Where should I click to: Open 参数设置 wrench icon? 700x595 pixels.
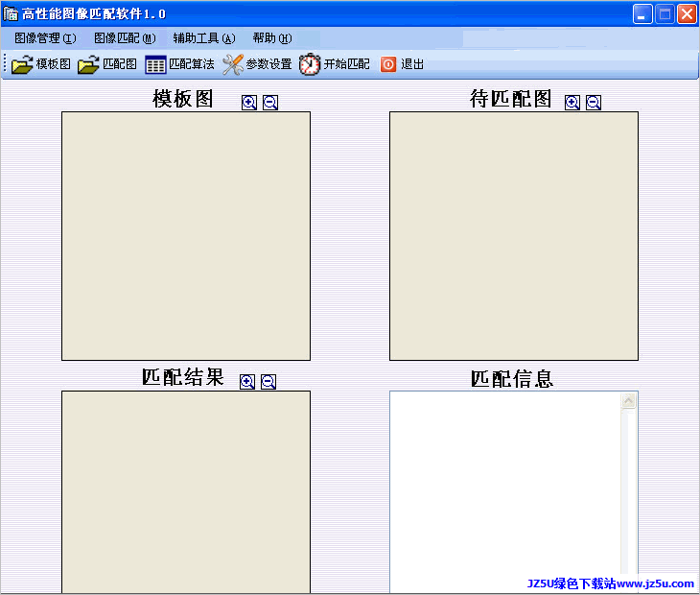point(233,64)
